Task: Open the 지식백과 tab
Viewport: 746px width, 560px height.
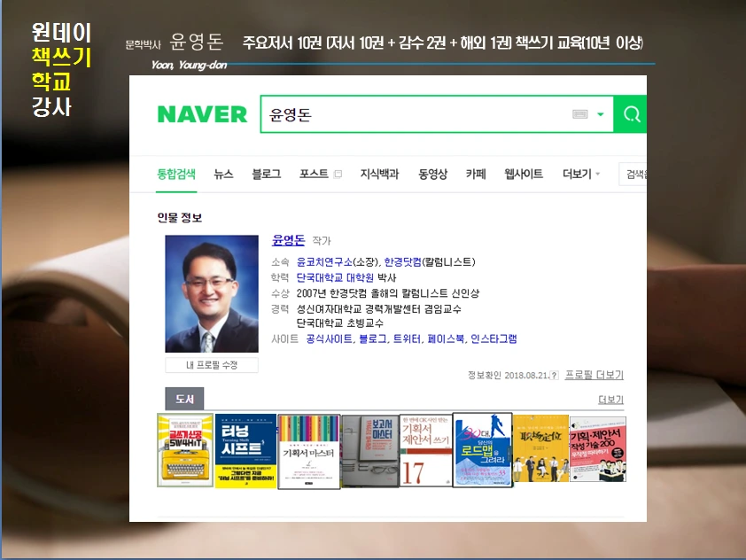Action: point(379,175)
